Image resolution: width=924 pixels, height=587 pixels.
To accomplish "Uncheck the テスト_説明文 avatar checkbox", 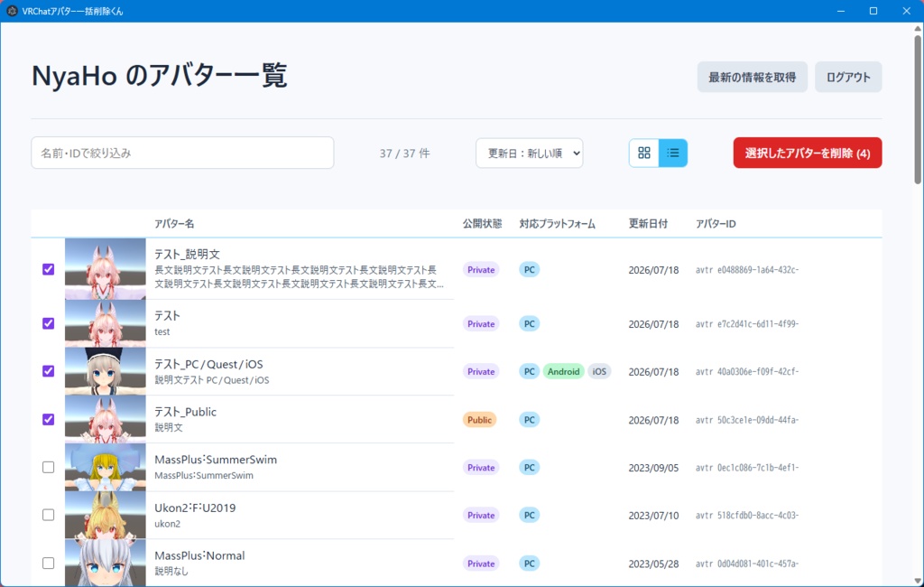I will [x=49, y=269].
